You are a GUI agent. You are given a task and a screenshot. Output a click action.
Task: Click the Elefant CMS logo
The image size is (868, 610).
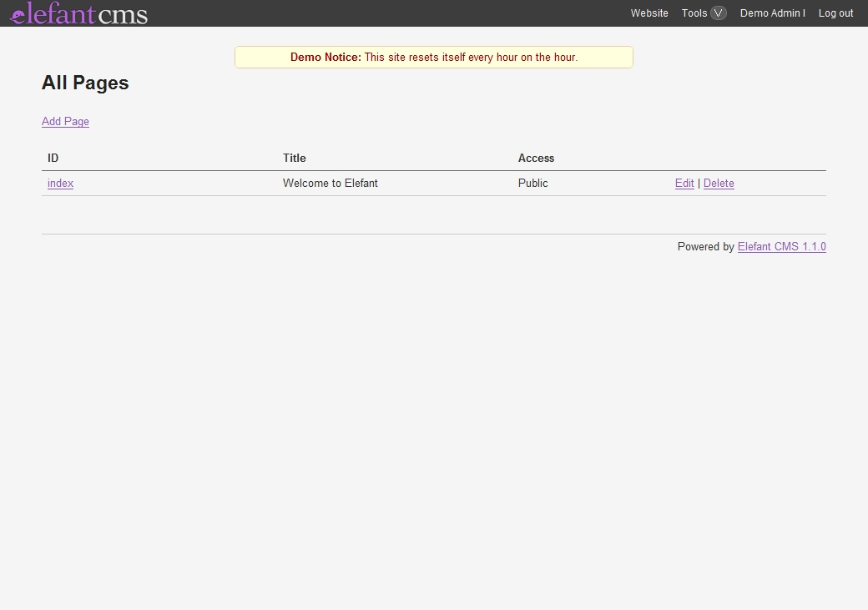(78, 13)
